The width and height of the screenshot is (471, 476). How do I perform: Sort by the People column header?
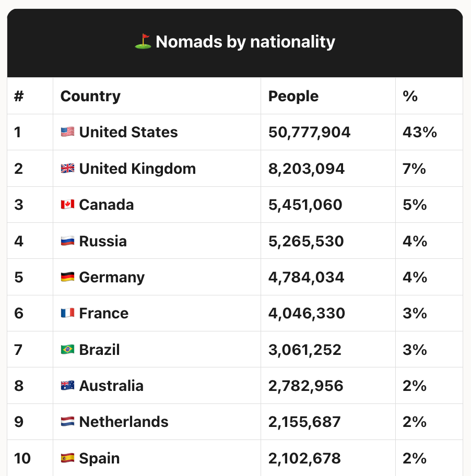(293, 96)
